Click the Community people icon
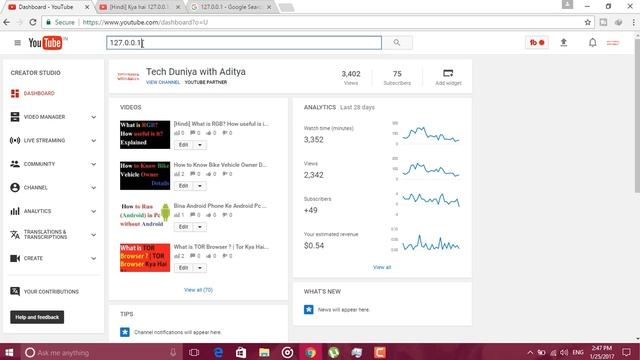 coord(15,164)
